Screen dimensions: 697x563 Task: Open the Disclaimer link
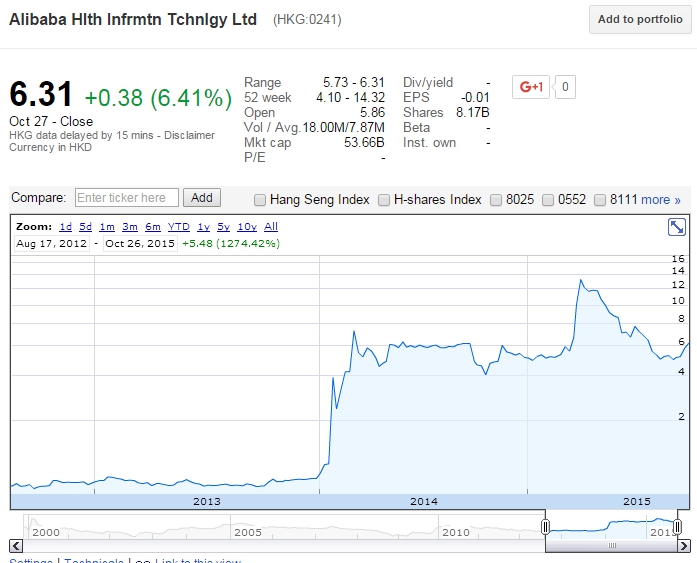click(x=189, y=135)
